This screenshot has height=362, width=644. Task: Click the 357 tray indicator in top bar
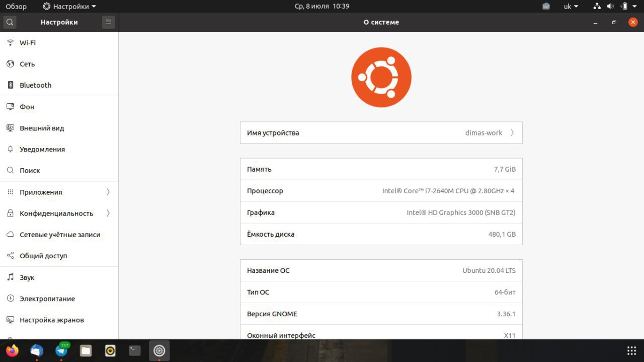tap(546, 7)
